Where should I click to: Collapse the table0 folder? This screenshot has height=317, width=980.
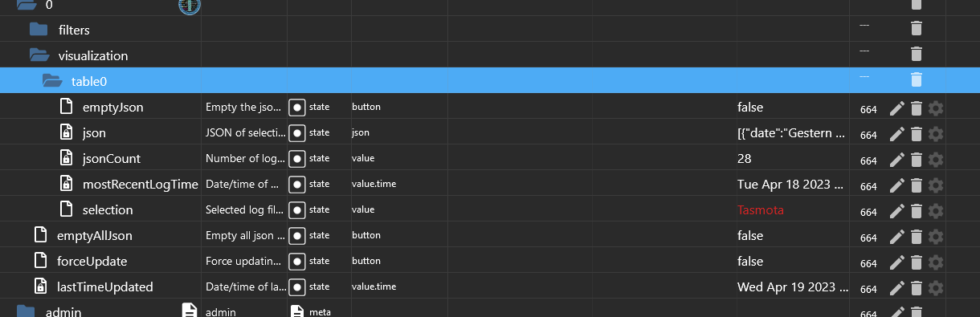(x=52, y=81)
